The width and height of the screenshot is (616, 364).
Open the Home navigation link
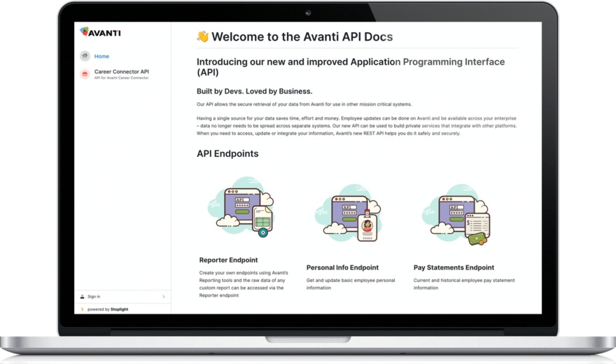[101, 56]
